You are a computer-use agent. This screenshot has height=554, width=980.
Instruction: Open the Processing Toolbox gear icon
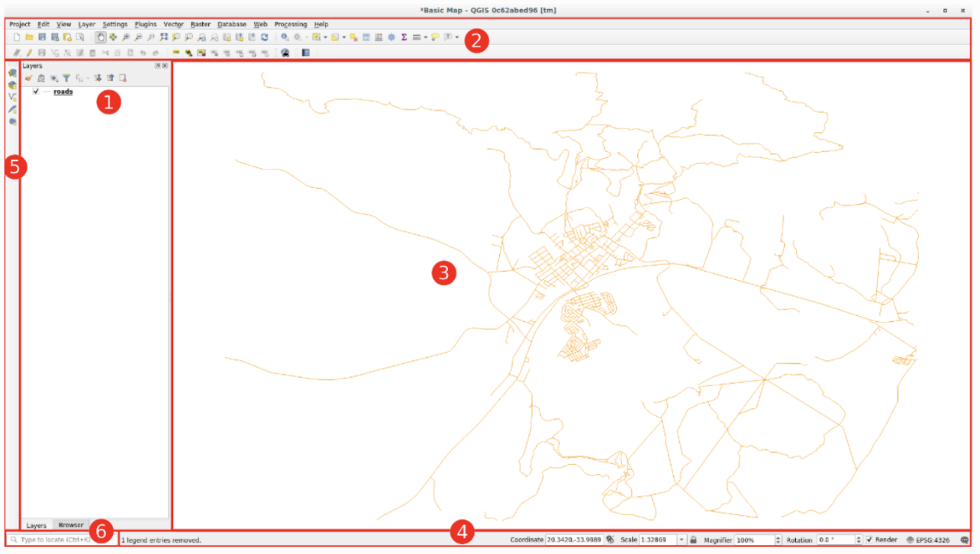pos(392,37)
